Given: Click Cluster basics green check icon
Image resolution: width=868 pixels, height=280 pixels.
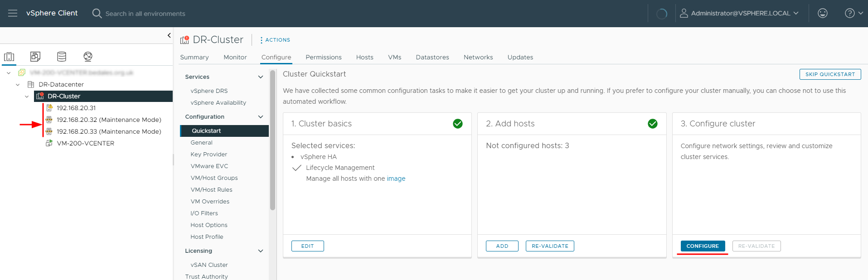Looking at the screenshot, I should [458, 124].
